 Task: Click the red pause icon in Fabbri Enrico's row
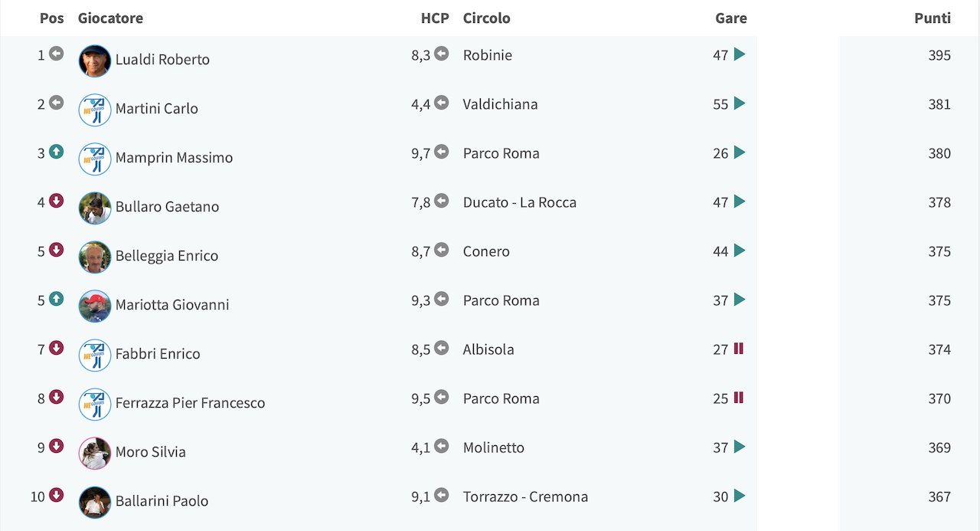click(739, 349)
